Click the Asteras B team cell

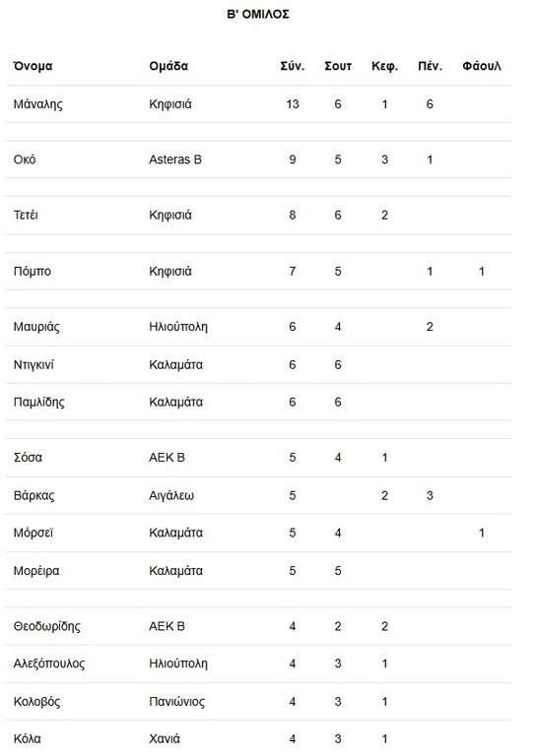click(175, 159)
